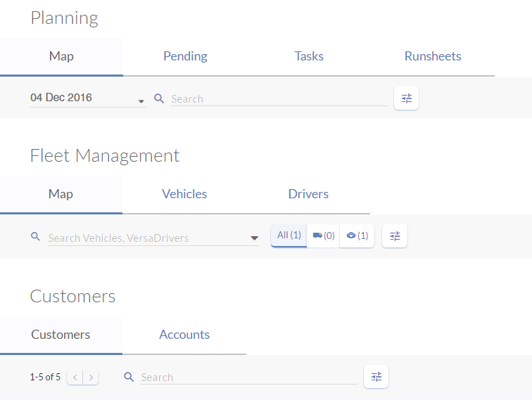Open the Vehicles tab in Fleet Management
532x400 pixels.
tap(184, 194)
